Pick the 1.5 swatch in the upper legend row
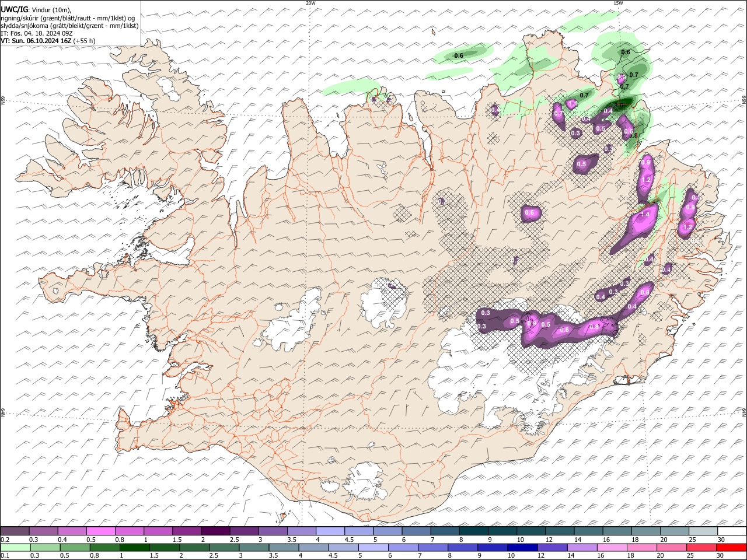 (187, 531)
